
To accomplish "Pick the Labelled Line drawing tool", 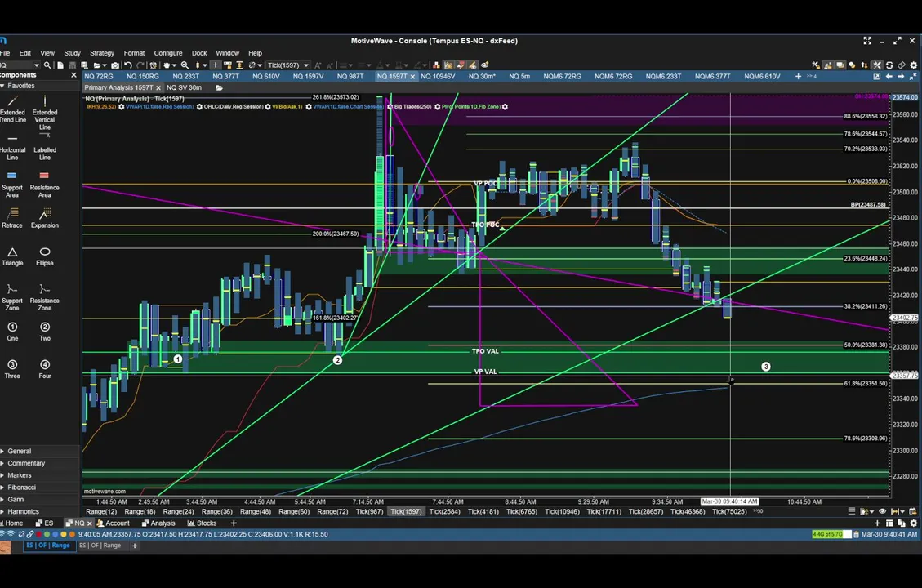I will (45, 147).
